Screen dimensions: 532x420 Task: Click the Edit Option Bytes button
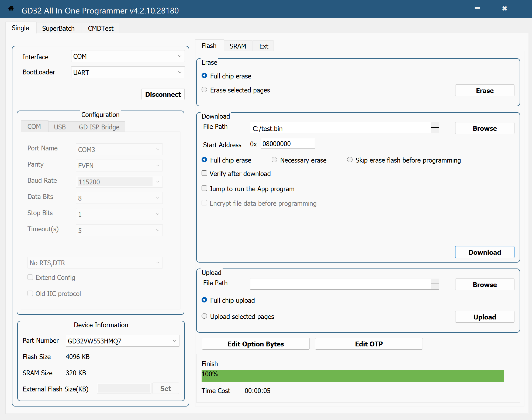(255, 344)
